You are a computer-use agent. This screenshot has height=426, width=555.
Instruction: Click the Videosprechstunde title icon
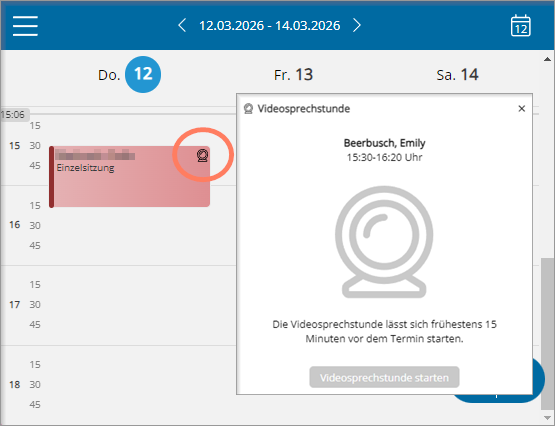point(248,109)
